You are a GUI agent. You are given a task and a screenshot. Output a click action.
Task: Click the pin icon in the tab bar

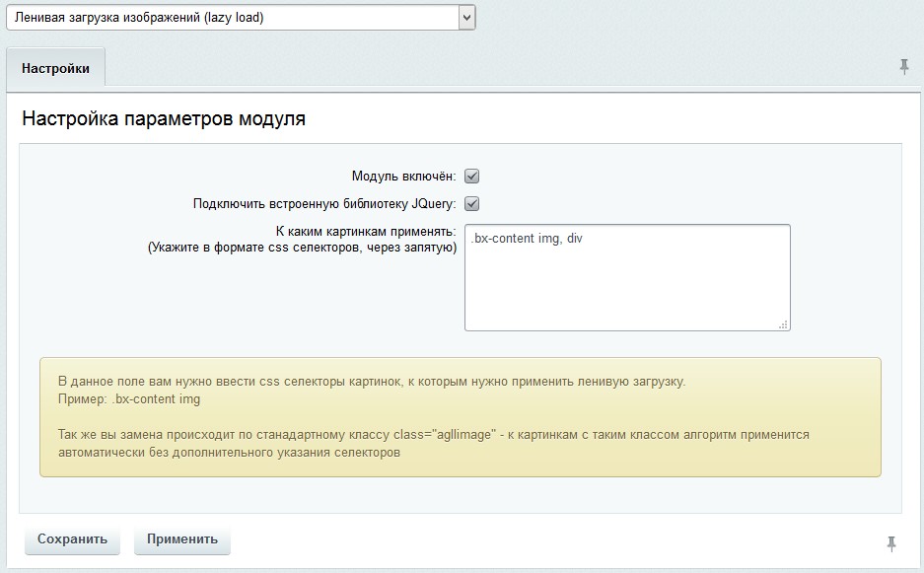pyautogui.click(x=903, y=67)
